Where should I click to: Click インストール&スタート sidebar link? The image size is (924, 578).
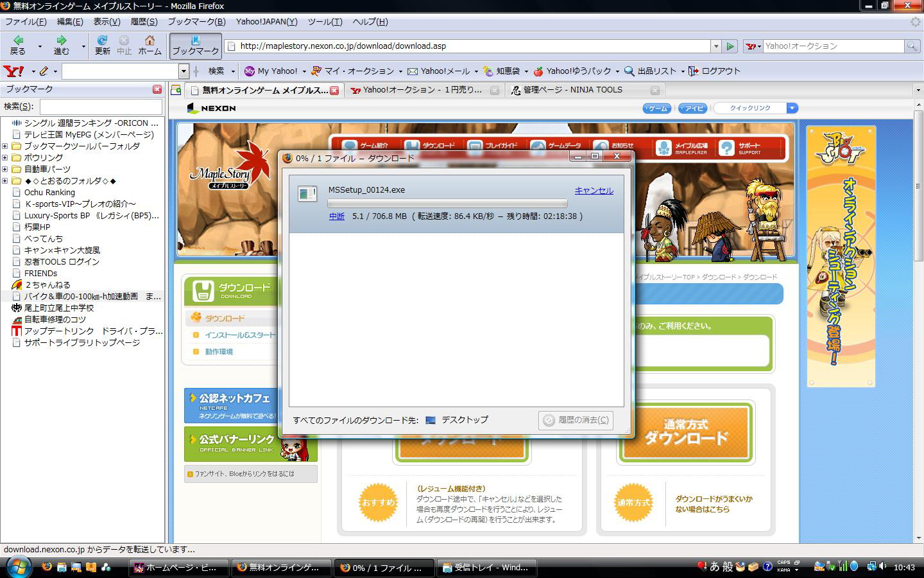click(240, 335)
